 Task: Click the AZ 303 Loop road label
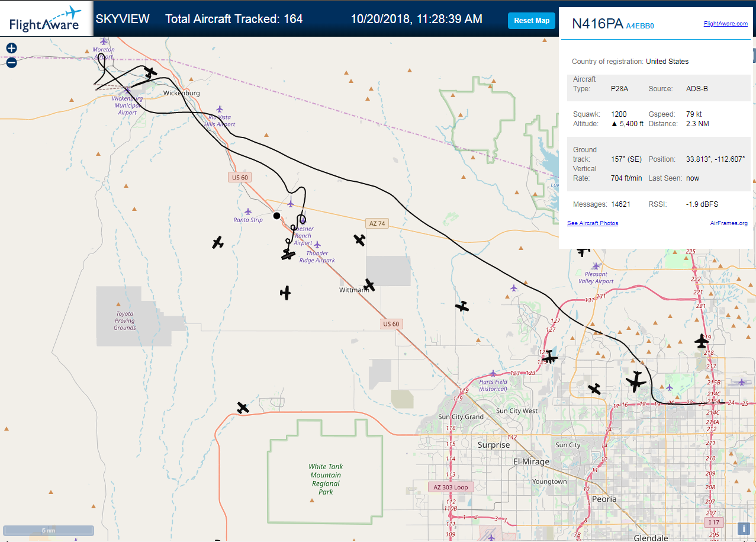[451, 488]
